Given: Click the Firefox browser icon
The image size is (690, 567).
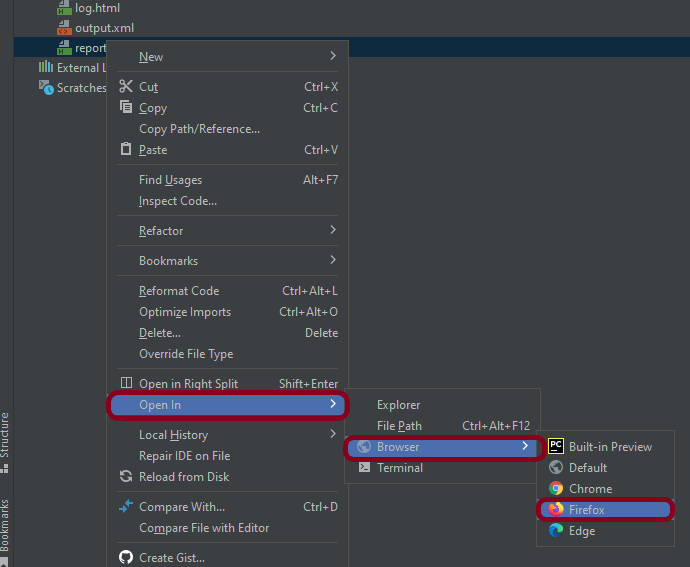Looking at the screenshot, I should [556, 510].
